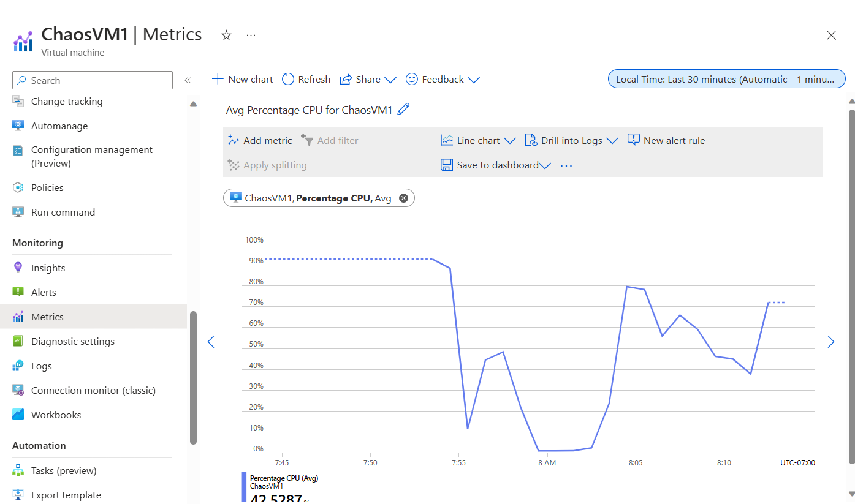Click the Percentage CPU legend color bar
This screenshot has height=504, width=855.
[x=244, y=487]
